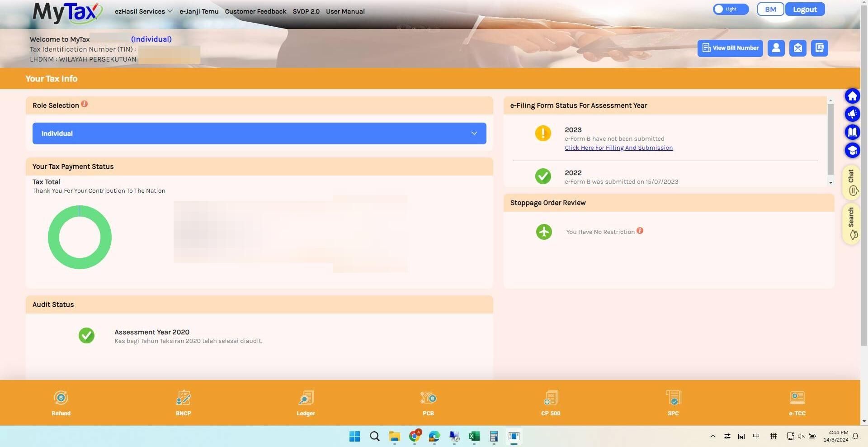The image size is (868, 447).
Task: Click the '(Individual)' text in welcome line
Action: 151,39
